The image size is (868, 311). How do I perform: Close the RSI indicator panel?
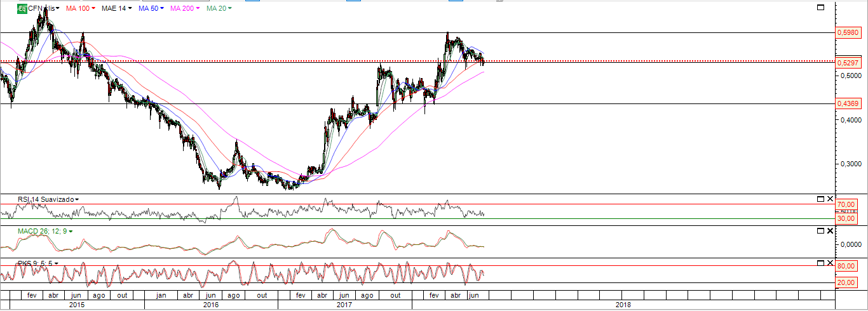(x=829, y=199)
